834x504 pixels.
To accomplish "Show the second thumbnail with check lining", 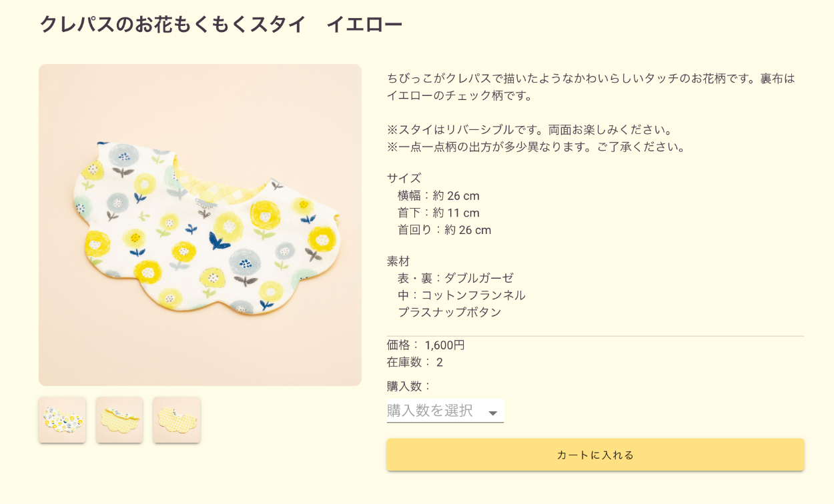I will 119,419.
